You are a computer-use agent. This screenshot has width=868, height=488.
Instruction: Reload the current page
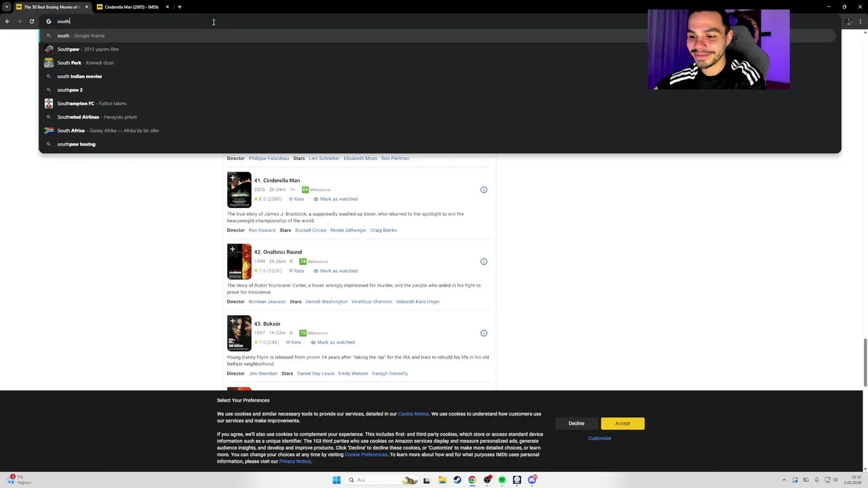(32, 22)
